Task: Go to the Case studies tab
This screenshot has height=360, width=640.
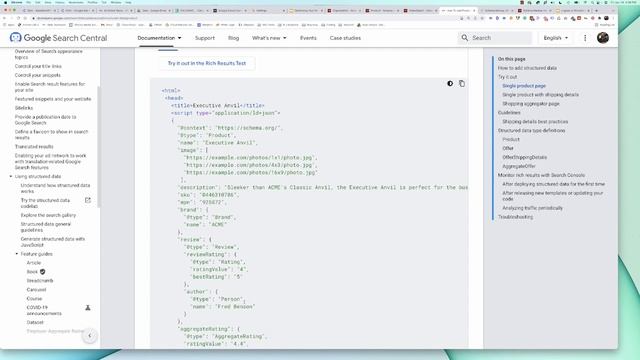Action: 345,38
